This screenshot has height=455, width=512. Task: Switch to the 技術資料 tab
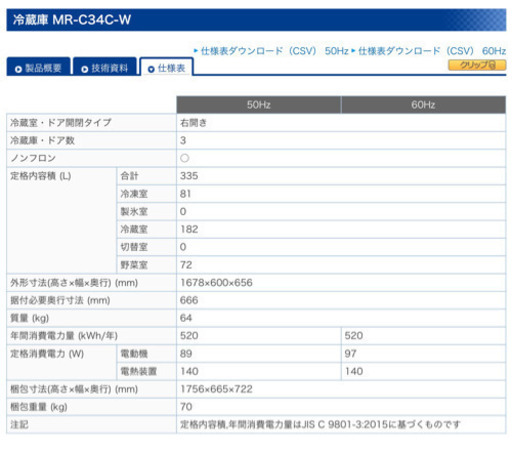tap(105, 67)
